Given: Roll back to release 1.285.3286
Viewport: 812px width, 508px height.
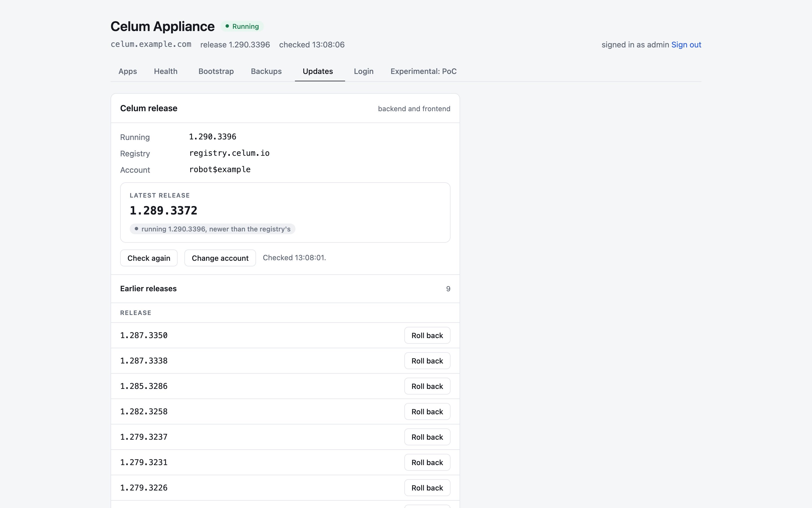Looking at the screenshot, I should pos(427,386).
